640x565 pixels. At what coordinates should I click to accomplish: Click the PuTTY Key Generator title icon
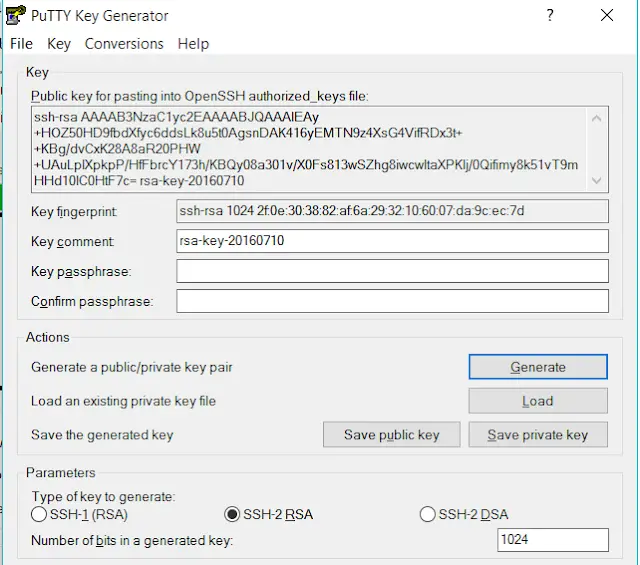(x=16, y=16)
